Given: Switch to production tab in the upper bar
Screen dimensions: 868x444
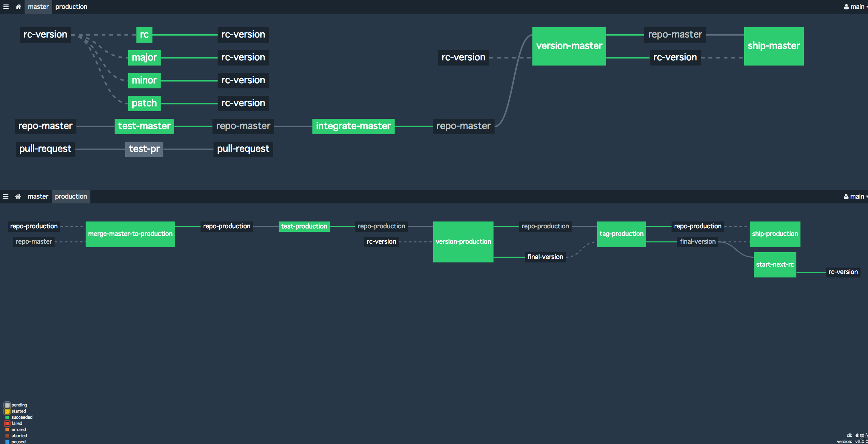Looking at the screenshot, I should (x=71, y=7).
